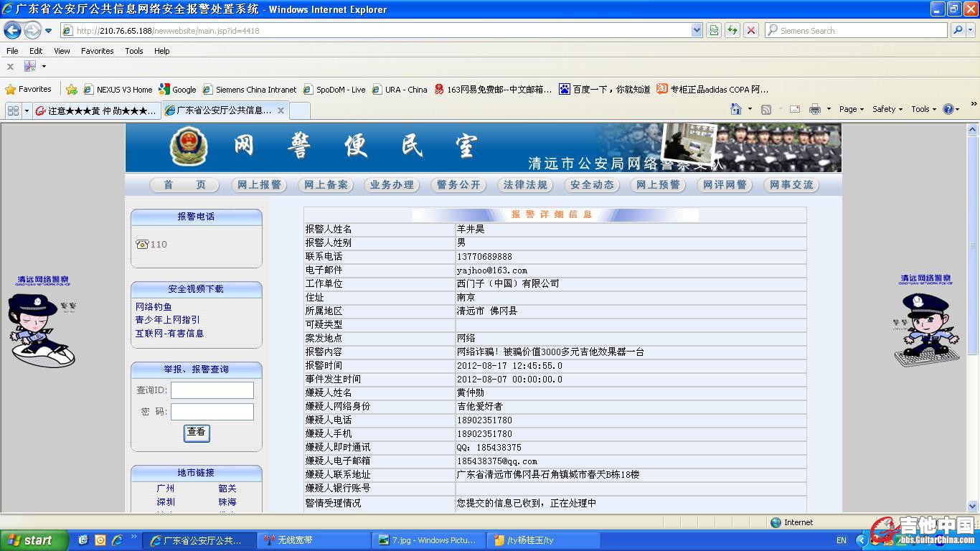Open the View menu

pyautogui.click(x=62, y=51)
